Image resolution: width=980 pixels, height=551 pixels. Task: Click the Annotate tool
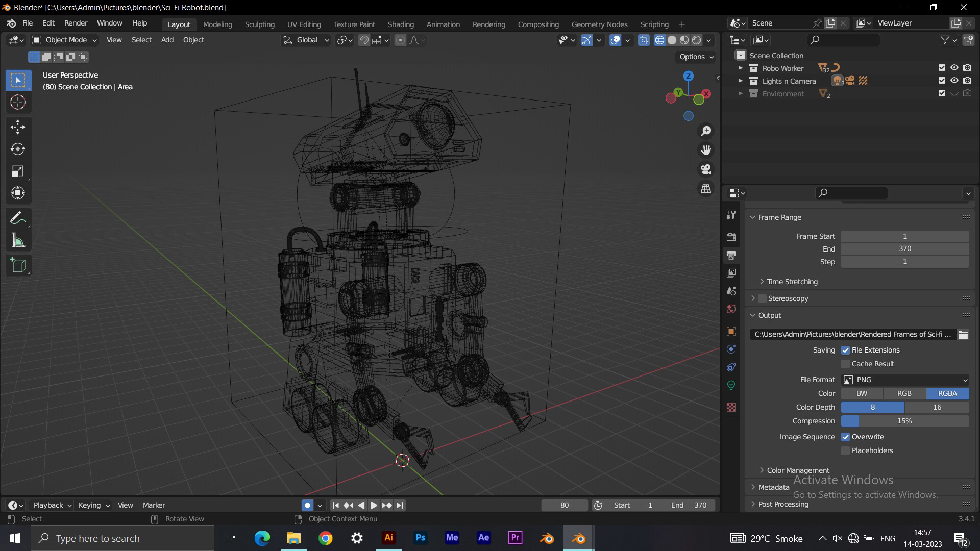18,218
